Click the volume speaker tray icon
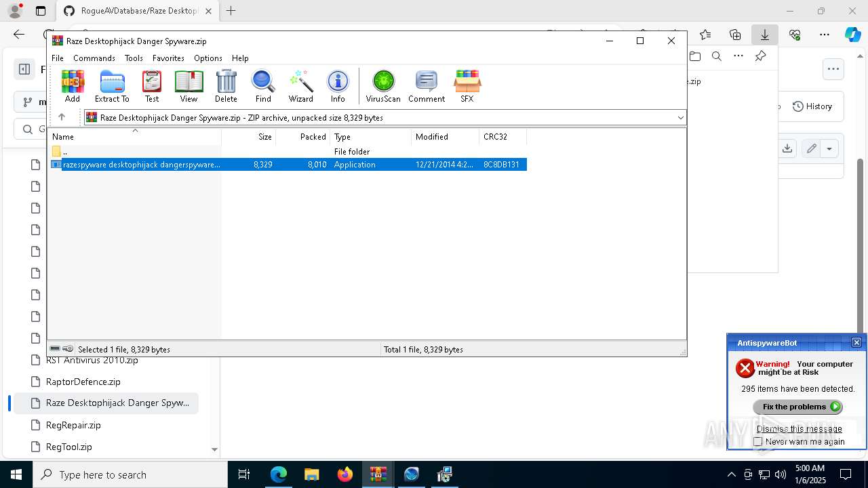The width and height of the screenshot is (868, 488). tap(780, 474)
